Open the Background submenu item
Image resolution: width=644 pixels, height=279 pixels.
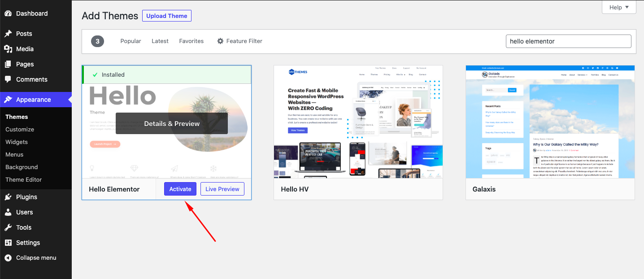click(22, 167)
